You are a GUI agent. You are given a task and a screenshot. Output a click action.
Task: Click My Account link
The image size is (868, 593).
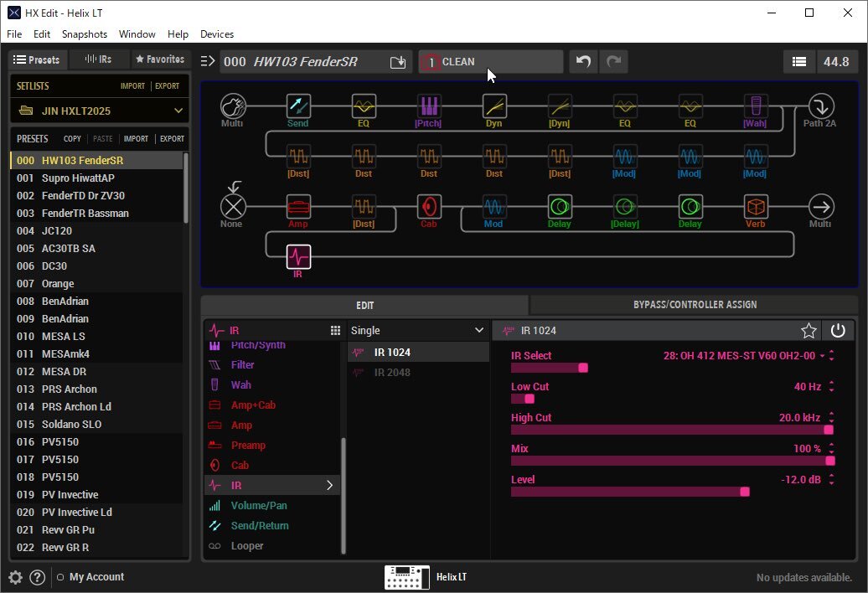96,577
